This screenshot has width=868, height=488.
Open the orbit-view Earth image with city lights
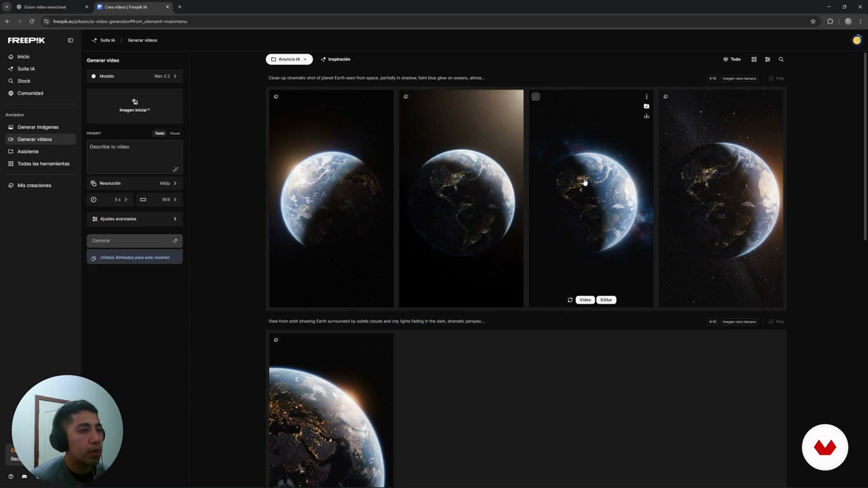[x=331, y=410]
